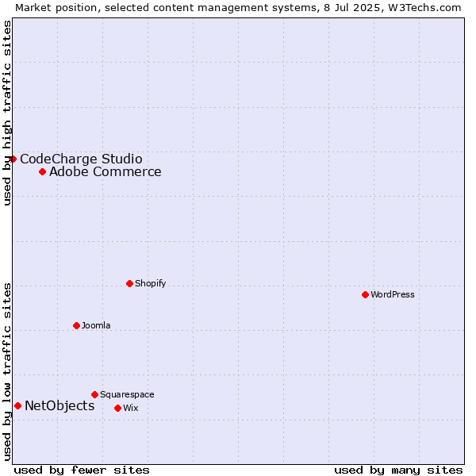Click the 'used by fewer sites' axis label
Screen dimensions: 476x476
coord(82,470)
